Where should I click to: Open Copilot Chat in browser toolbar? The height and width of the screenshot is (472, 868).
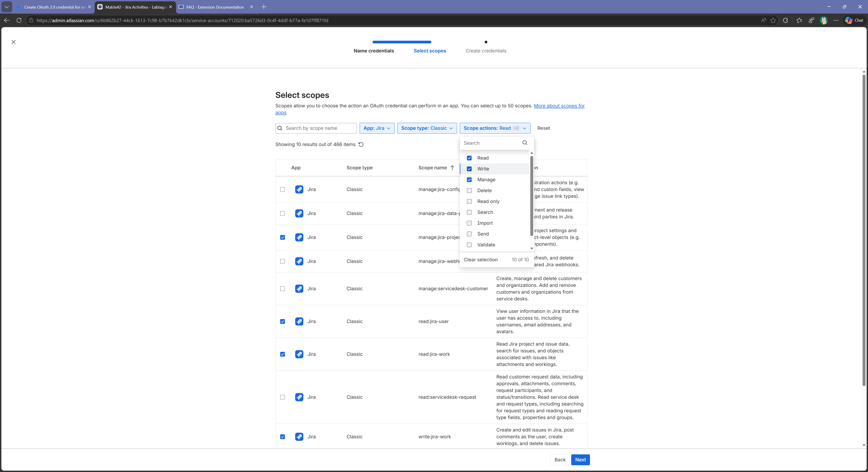(x=854, y=21)
